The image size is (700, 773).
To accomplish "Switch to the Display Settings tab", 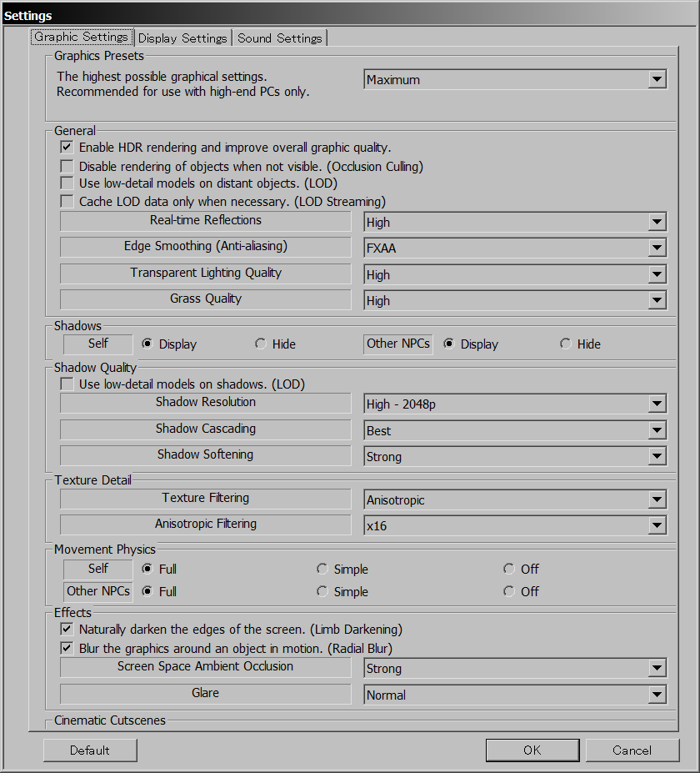I will [x=182, y=38].
